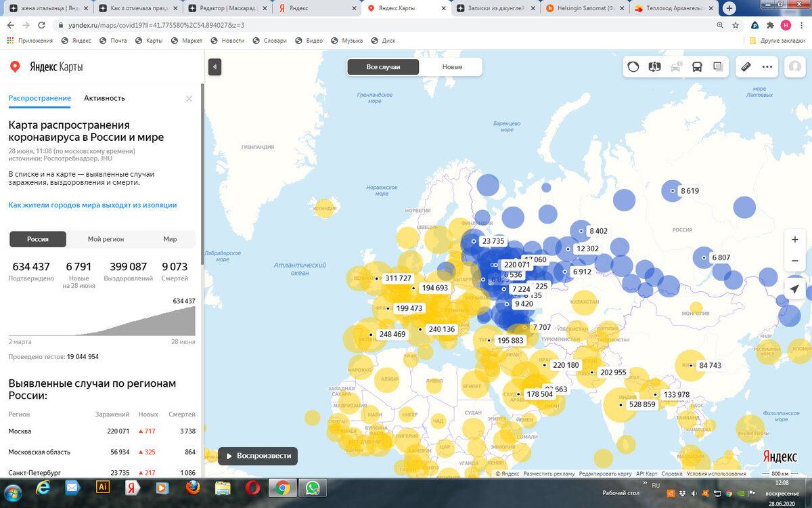812x508 pixels.
Task: Open Chrome extensions puzzle icon
Action: pyautogui.click(x=771, y=25)
